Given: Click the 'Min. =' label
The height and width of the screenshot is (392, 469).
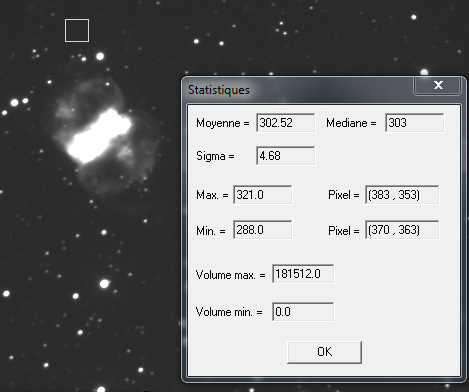Looking at the screenshot, I should tap(211, 230).
